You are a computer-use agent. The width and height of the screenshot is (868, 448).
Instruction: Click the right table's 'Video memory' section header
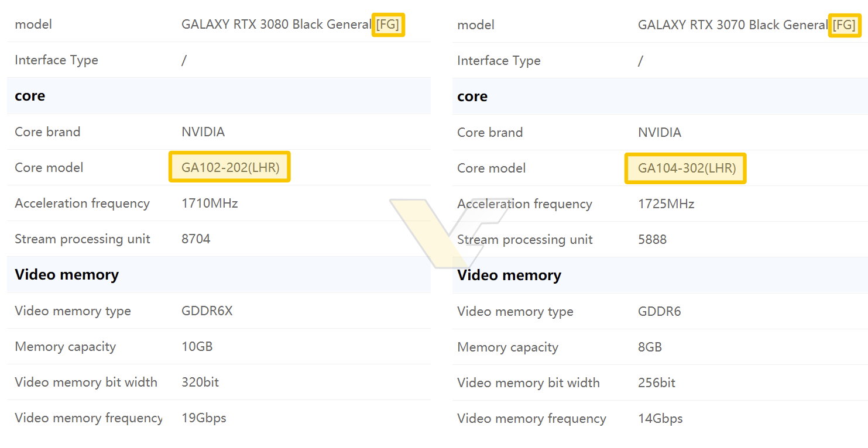pos(509,275)
